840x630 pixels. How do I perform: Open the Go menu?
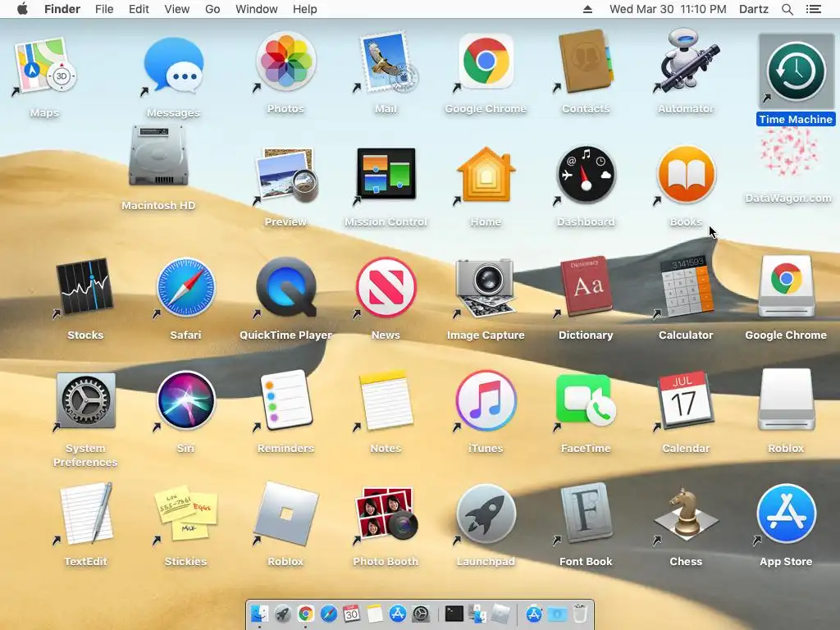click(x=212, y=9)
